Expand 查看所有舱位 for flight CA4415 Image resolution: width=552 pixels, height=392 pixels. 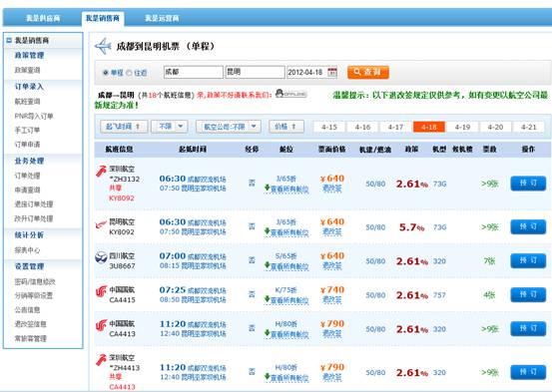(x=286, y=300)
